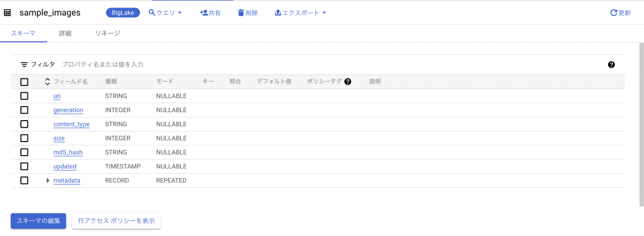Screen dimensions: 644x236
Task: Click the 更新 refresh button
Action: click(621, 13)
